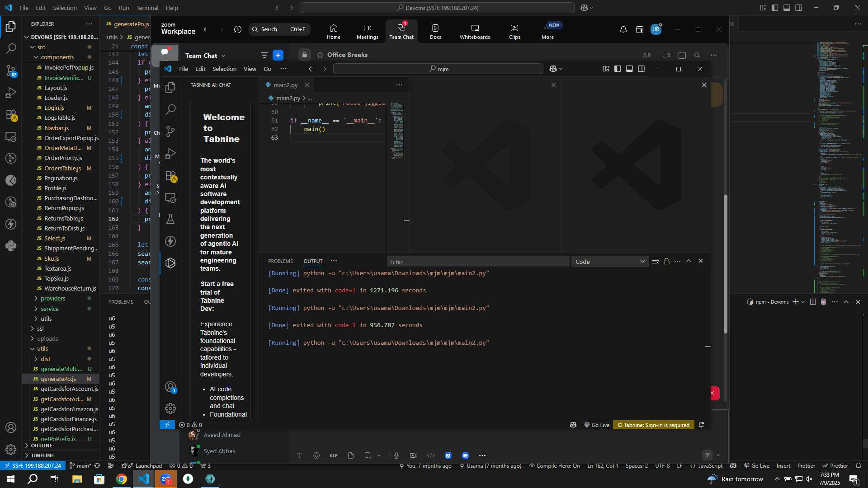
Task: Click JavaScript language mode in the status bar
Action: 710,466
